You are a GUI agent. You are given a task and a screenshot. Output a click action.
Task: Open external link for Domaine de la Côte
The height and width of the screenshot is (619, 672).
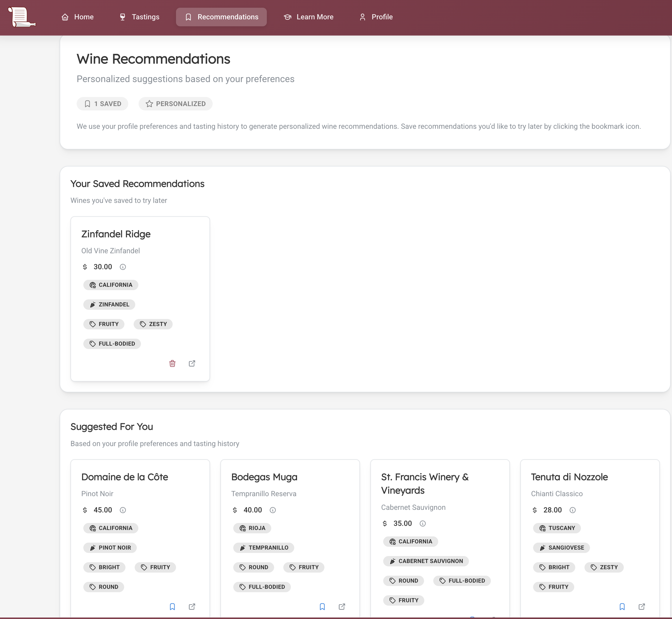tap(192, 607)
